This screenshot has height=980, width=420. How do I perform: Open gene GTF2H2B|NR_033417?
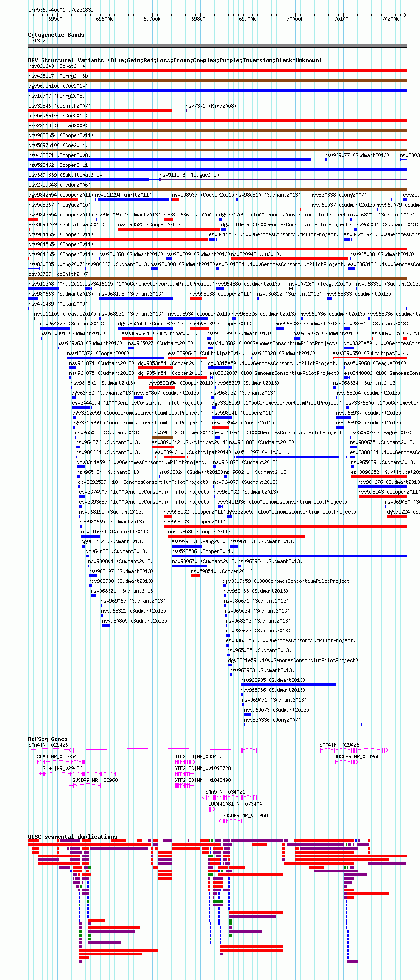pos(198,756)
